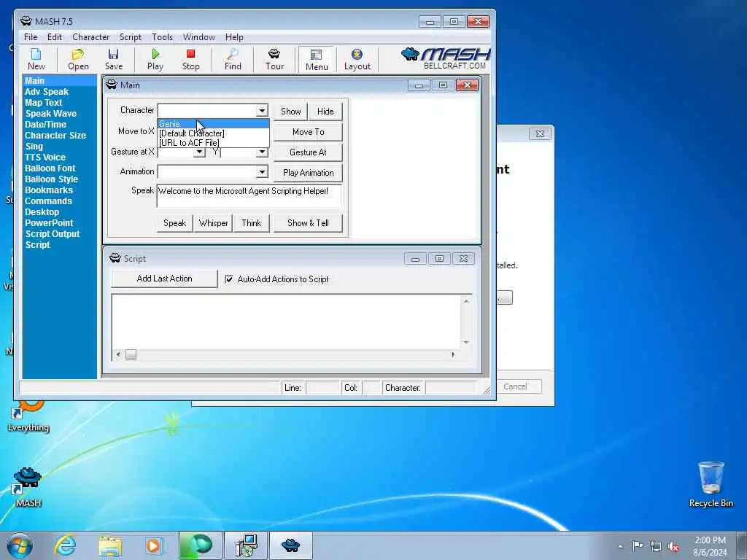Image resolution: width=747 pixels, height=560 pixels.
Task: Select Character Size in the sidebar
Action: tap(55, 135)
